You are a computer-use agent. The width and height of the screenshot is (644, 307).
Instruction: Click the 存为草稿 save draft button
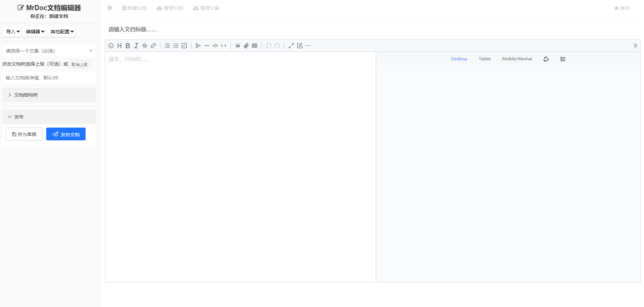tap(24, 134)
